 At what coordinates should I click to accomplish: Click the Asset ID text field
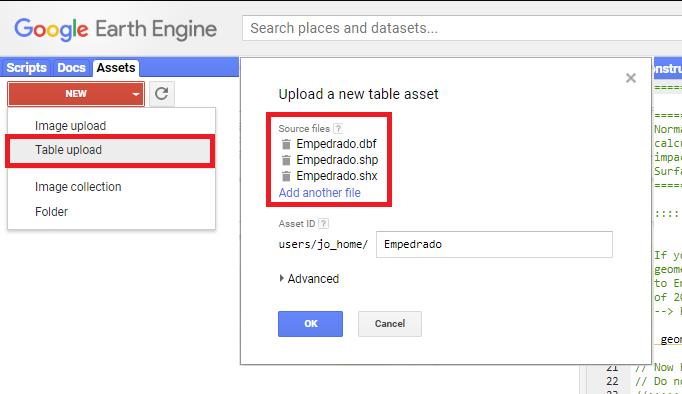coord(494,244)
